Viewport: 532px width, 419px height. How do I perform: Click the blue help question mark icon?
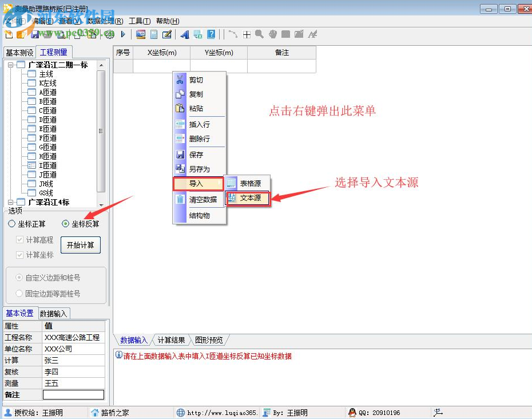tap(211, 34)
